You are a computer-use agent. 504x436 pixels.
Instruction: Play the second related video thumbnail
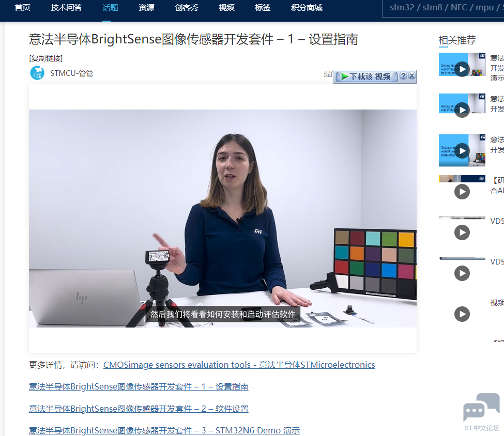click(462, 110)
